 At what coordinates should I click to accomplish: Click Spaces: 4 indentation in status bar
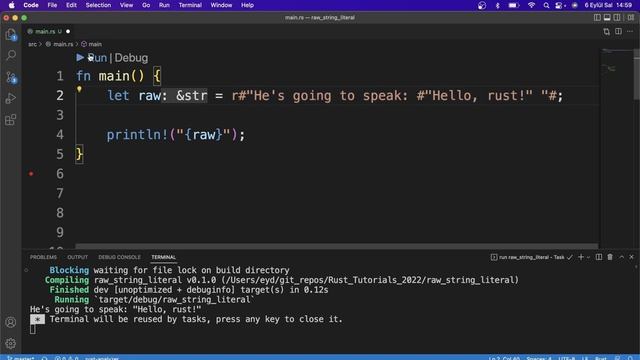[539, 358]
